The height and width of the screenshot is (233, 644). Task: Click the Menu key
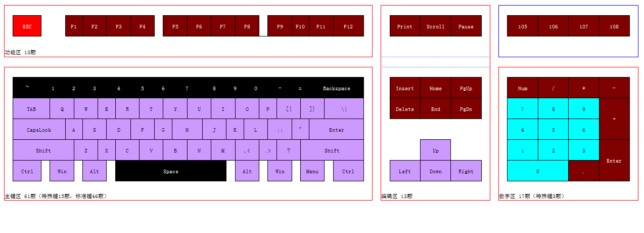point(312,171)
